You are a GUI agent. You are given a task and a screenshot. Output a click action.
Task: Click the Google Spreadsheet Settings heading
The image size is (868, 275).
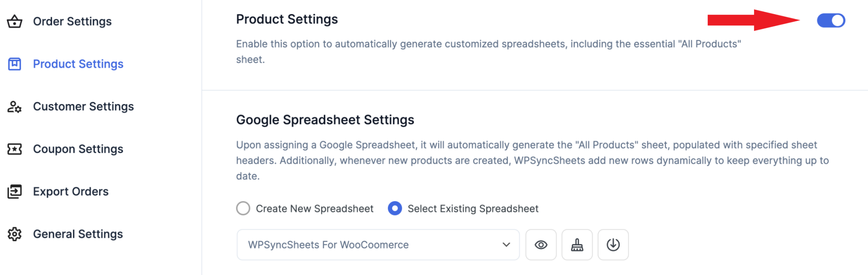(325, 120)
